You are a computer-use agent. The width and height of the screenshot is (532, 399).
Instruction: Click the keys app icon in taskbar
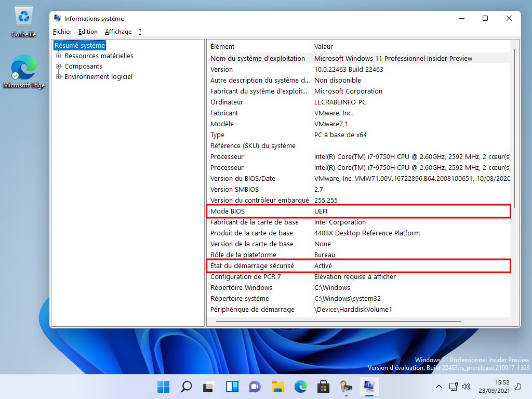click(346, 387)
